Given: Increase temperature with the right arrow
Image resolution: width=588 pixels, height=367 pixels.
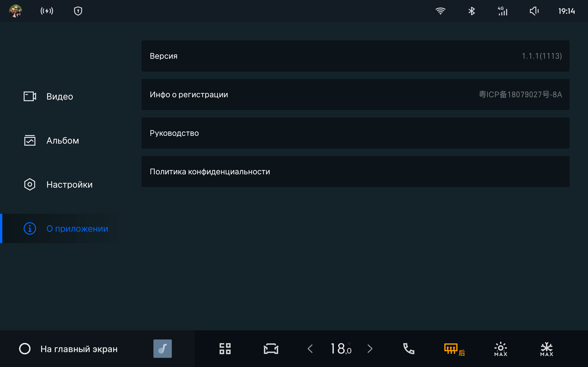Looking at the screenshot, I should (370, 349).
